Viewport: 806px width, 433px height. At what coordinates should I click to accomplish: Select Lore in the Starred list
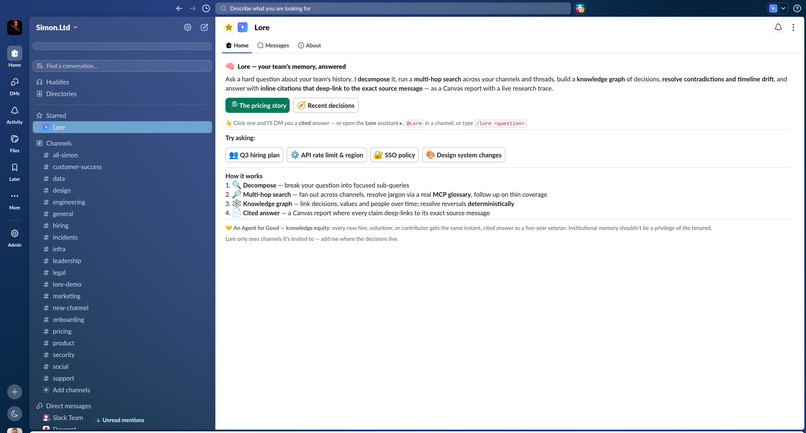coord(122,127)
